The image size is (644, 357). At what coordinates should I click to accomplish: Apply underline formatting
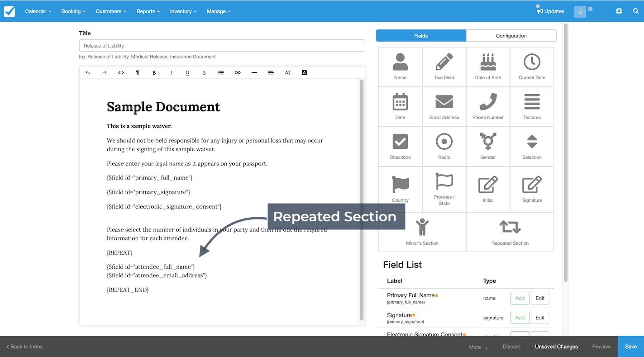point(188,72)
